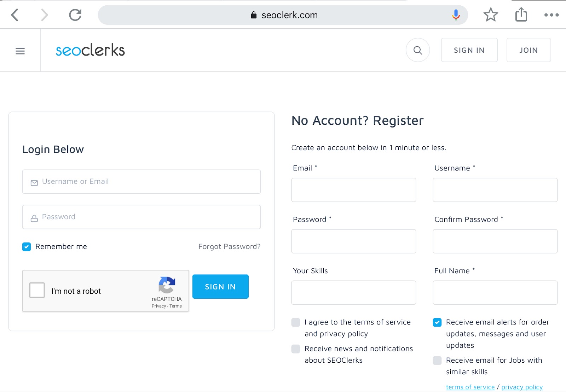This screenshot has width=566, height=392.
Task: Click the search magnifier icon
Action: point(418,50)
